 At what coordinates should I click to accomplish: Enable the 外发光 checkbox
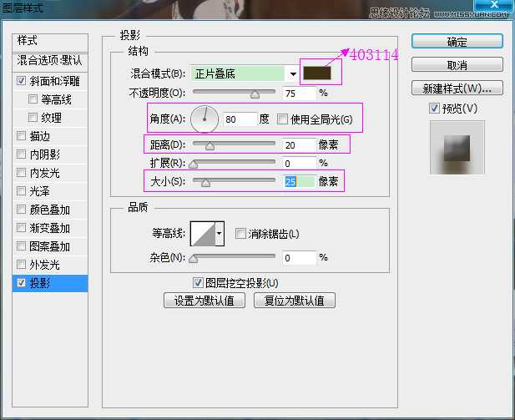click(21, 265)
